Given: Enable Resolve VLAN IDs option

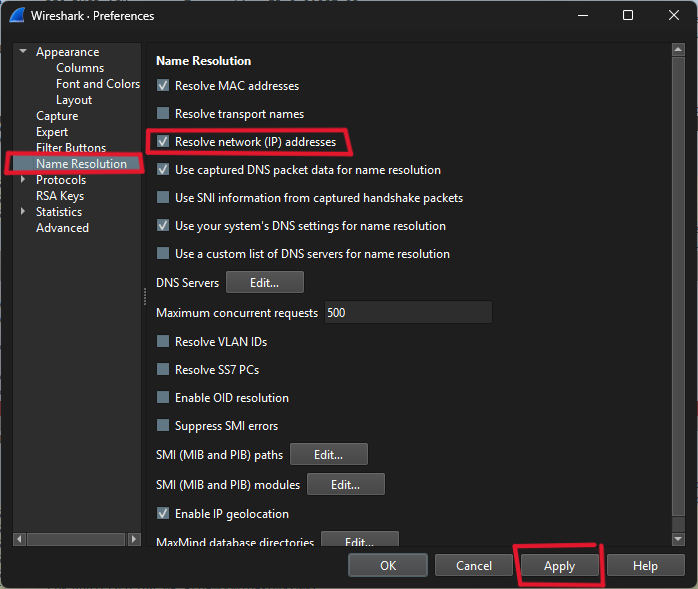Looking at the screenshot, I should pos(163,342).
